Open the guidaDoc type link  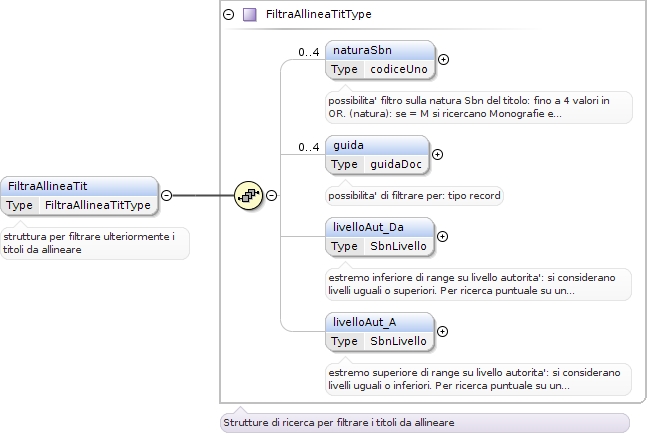[396, 164]
